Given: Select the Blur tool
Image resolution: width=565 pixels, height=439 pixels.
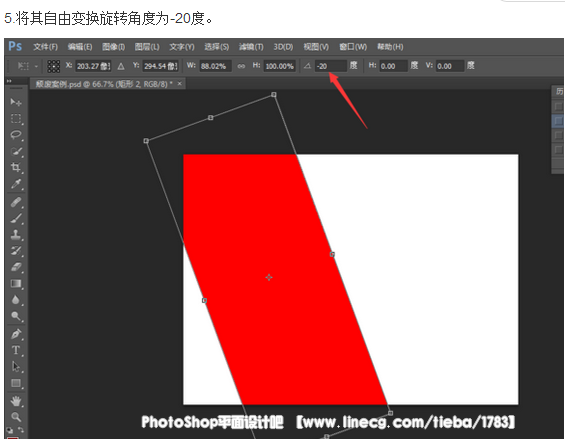Looking at the screenshot, I should coord(16,300).
